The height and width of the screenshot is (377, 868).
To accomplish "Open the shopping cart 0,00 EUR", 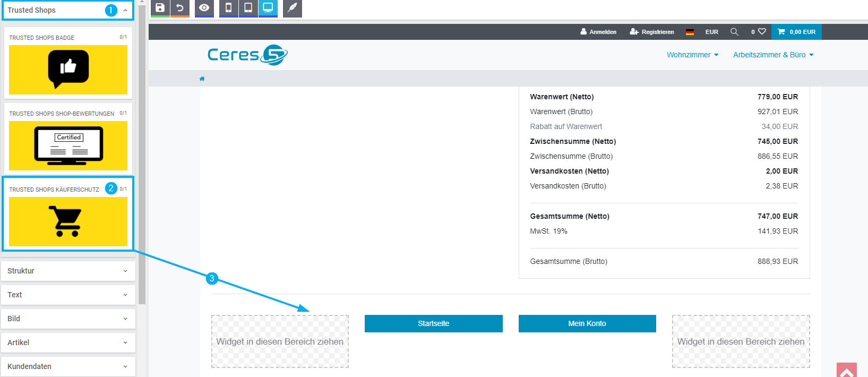I will pyautogui.click(x=796, y=32).
